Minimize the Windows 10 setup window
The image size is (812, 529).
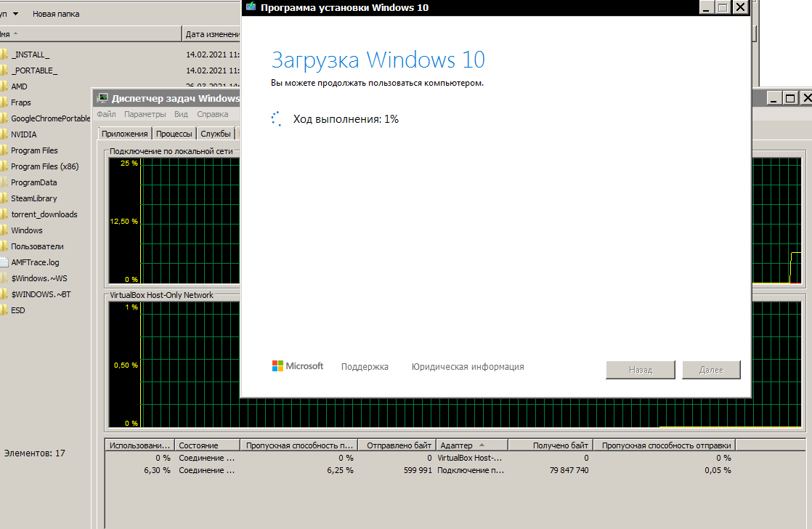(x=707, y=7)
